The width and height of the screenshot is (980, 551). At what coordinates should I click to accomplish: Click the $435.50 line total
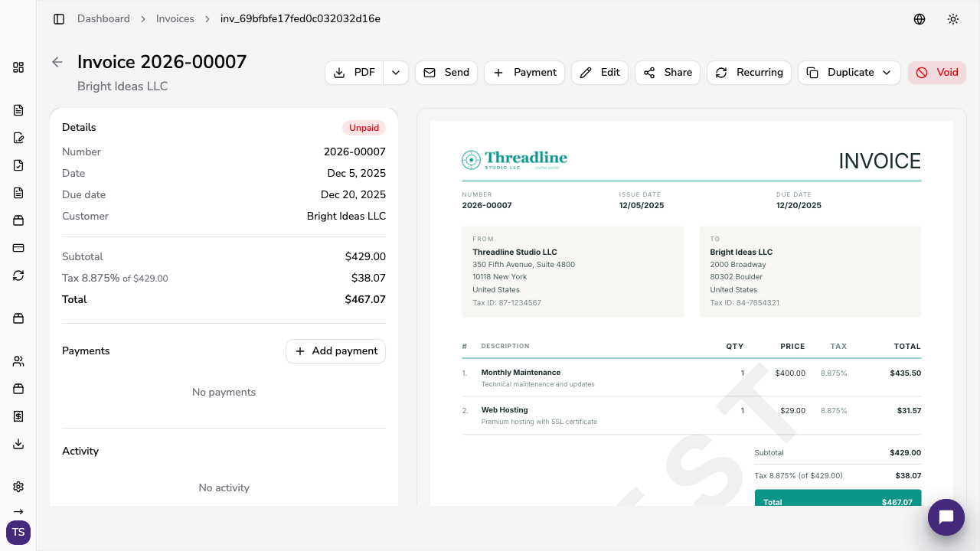[x=906, y=373]
